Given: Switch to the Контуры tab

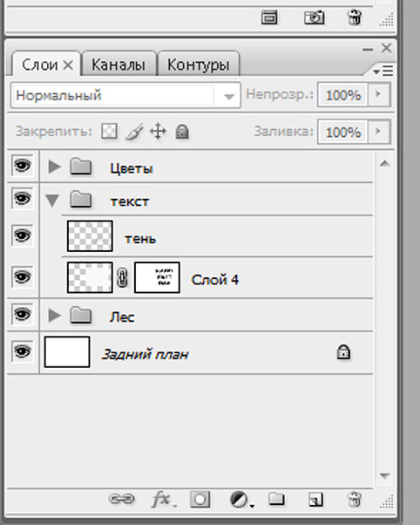Looking at the screenshot, I should coord(199,65).
